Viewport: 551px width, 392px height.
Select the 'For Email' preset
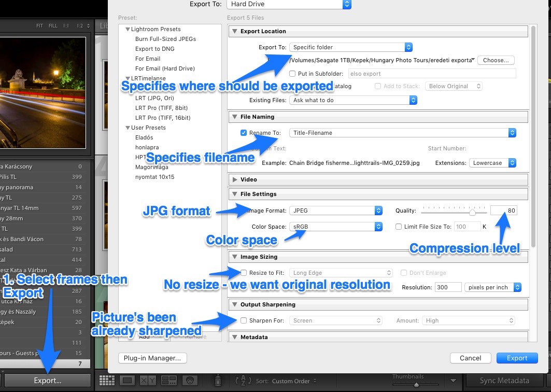click(x=148, y=59)
